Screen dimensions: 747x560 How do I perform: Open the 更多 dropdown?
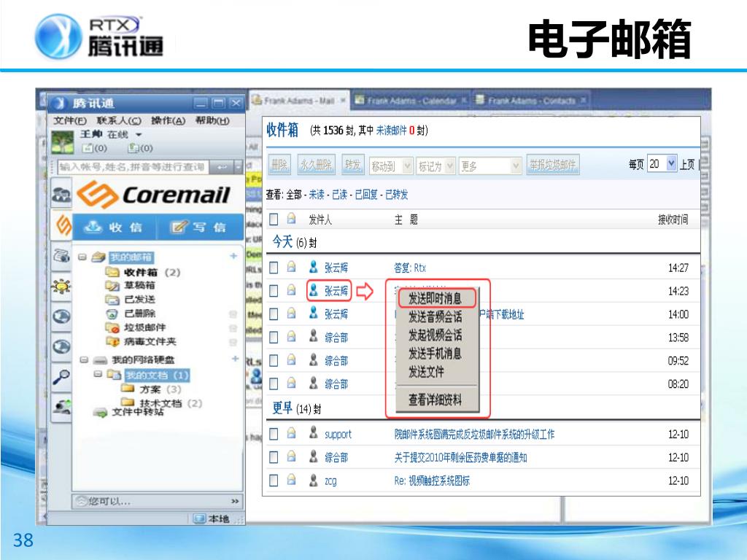point(489,166)
